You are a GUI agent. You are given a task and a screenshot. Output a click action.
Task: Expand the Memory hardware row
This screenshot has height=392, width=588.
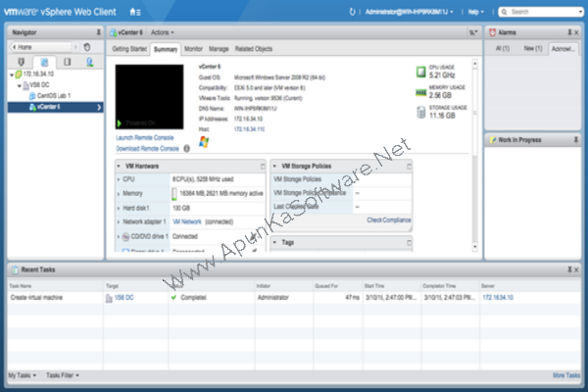(119, 194)
